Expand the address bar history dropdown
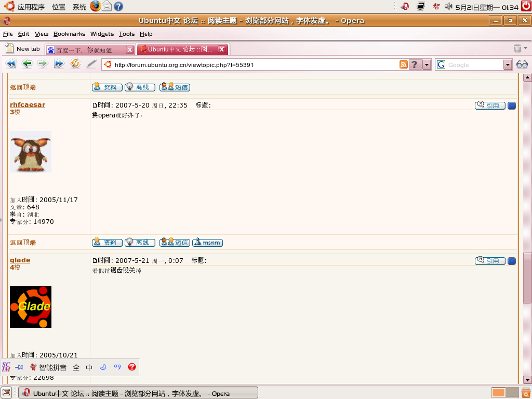This screenshot has width=532, height=399. [427, 64]
